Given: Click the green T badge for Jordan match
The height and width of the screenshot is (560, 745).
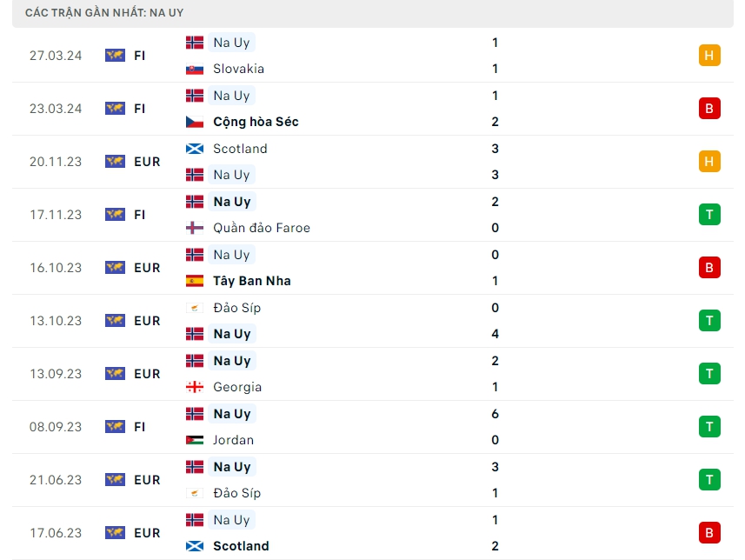Looking at the screenshot, I should 708,427.
